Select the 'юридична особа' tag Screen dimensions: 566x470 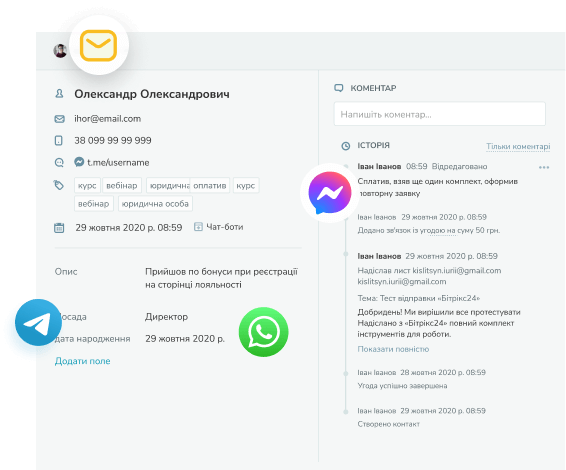(155, 204)
